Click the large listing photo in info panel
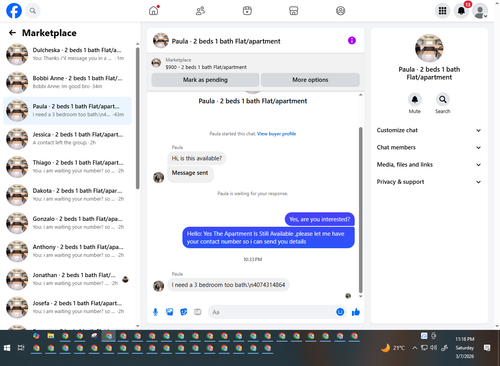Image resolution: width=500 pixels, height=366 pixels. coord(429,48)
